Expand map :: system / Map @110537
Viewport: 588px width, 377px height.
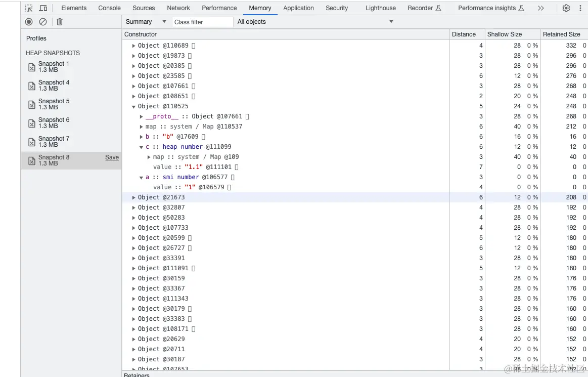coord(142,127)
